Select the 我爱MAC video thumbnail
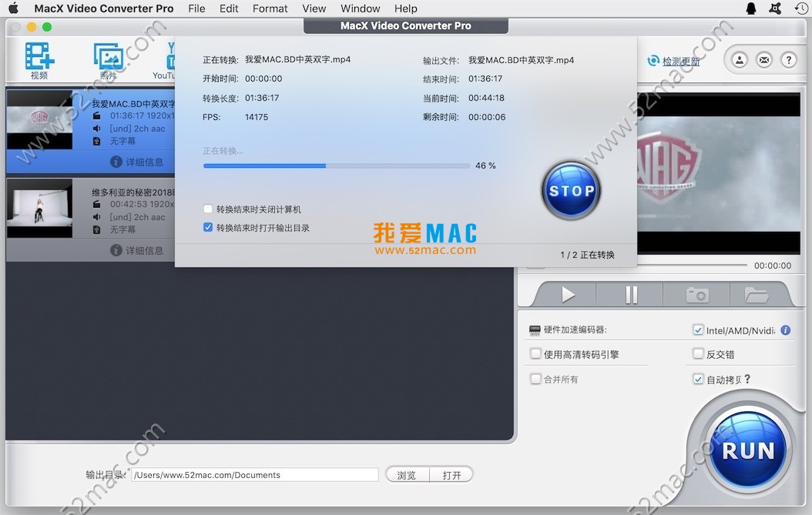 [39, 120]
